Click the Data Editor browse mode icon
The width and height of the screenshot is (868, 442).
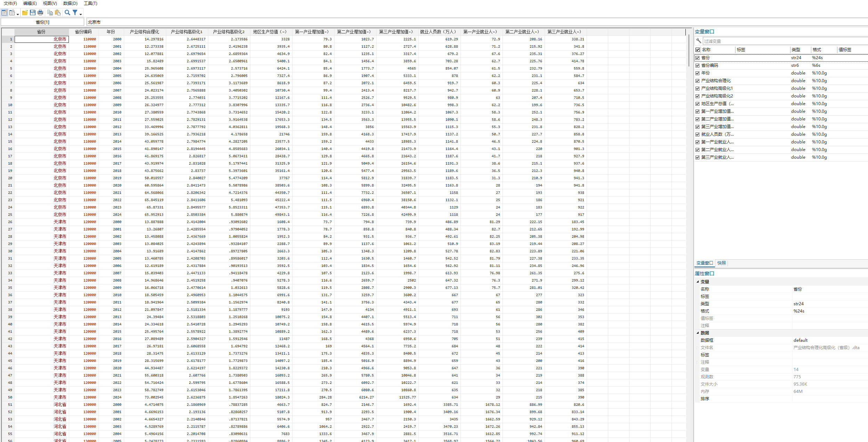[12, 13]
